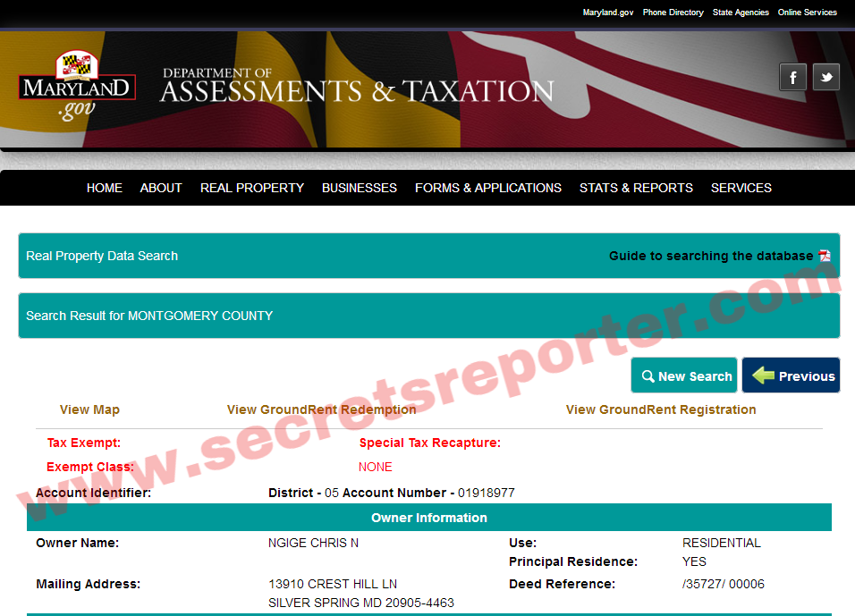Viewport: 855px width, 616px height.
Task: Click the Account Identifier label
Action: [93, 493]
